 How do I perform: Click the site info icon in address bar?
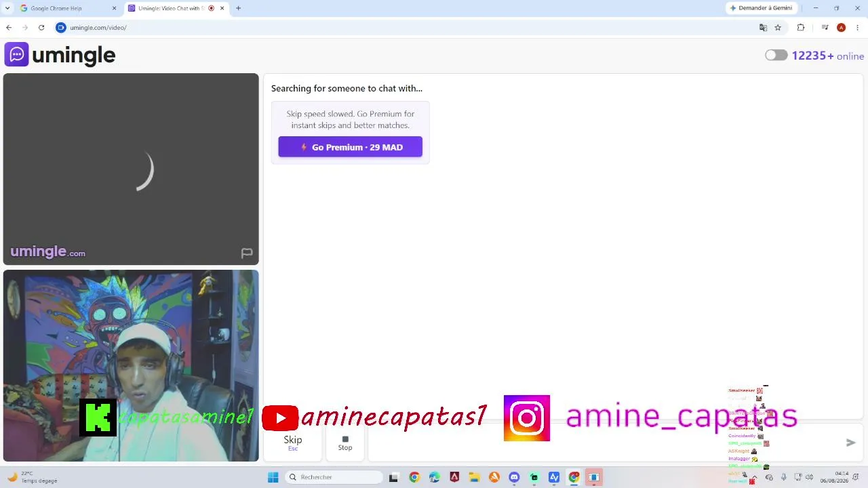pyautogui.click(x=60, y=28)
